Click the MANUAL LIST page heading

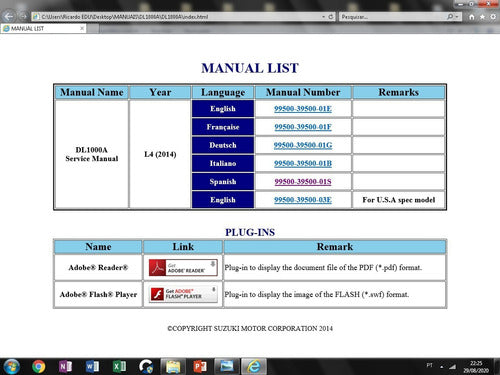pos(250,68)
